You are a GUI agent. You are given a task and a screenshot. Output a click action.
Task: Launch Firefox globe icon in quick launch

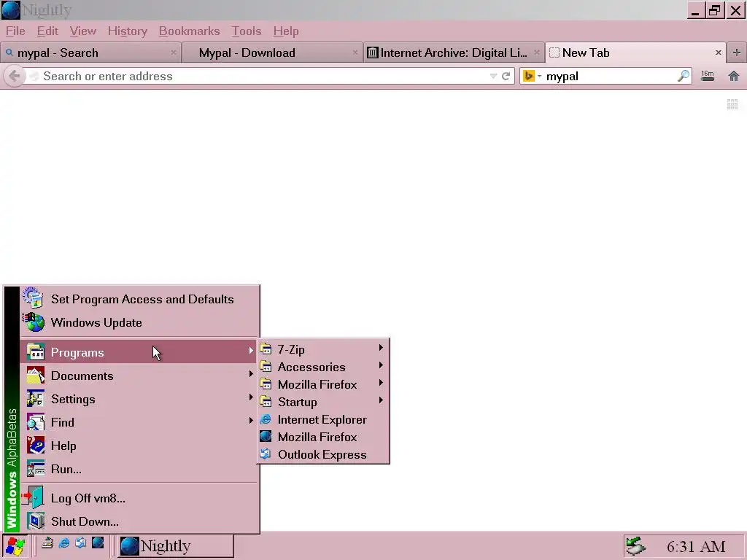coord(98,542)
